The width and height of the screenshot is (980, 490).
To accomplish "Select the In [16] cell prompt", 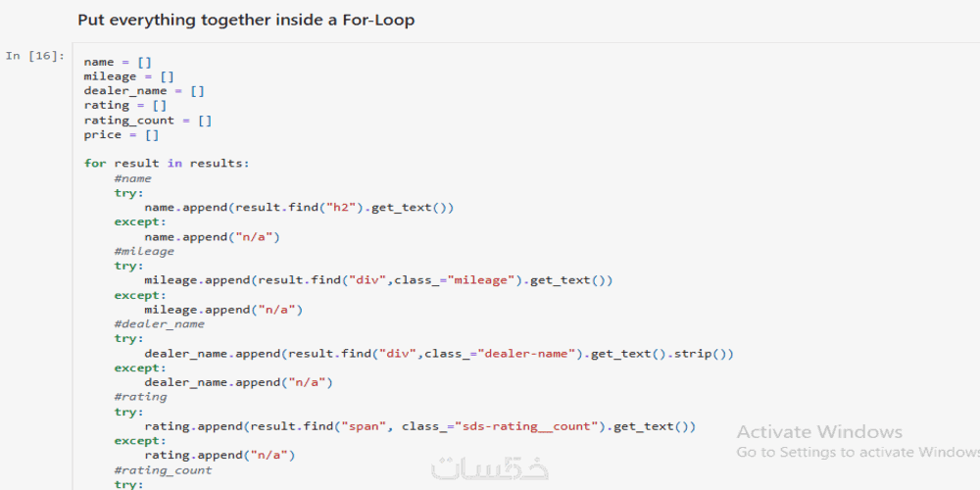I will coord(35,56).
